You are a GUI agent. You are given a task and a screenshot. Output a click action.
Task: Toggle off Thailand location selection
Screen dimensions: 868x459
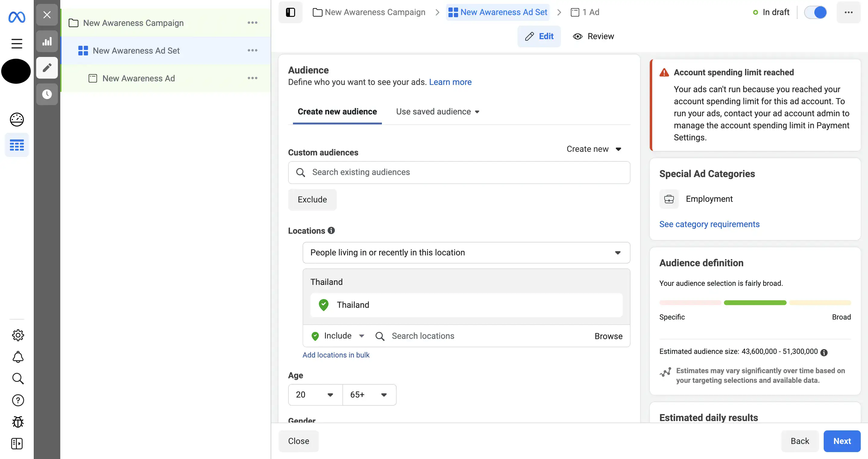point(323,305)
